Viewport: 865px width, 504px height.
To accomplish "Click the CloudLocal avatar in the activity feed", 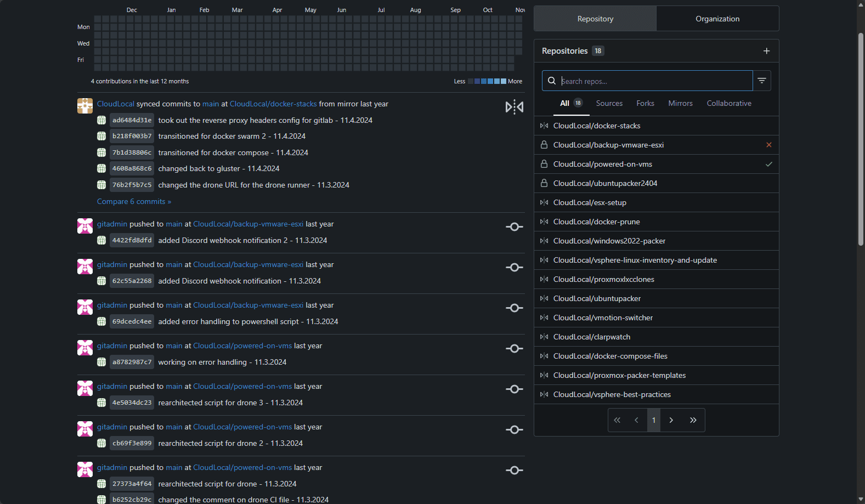I will [85, 106].
